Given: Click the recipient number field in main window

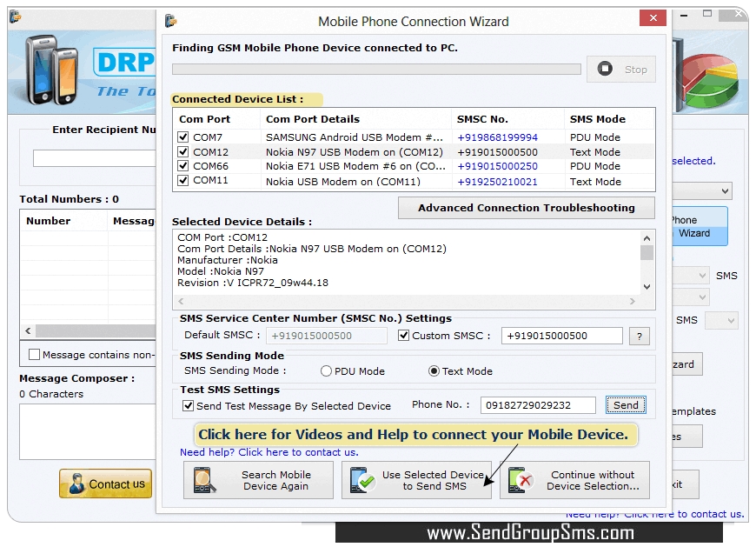Looking at the screenshot, I should (x=95, y=158).
